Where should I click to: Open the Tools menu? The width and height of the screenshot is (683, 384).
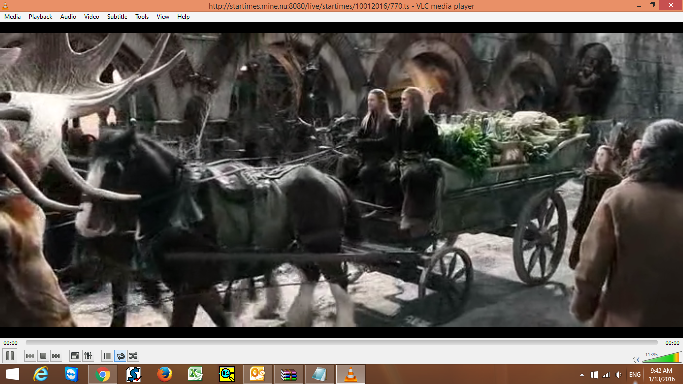click(142, 17)
